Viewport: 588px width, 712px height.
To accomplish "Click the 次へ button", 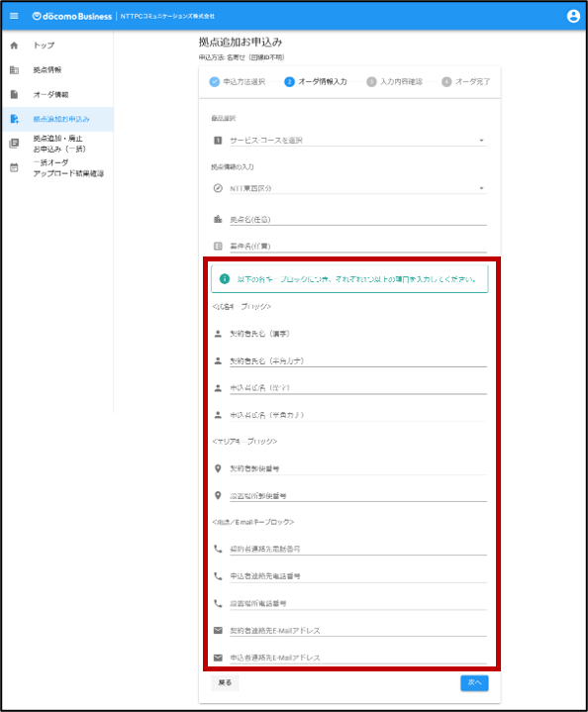I will pos(474,682).
